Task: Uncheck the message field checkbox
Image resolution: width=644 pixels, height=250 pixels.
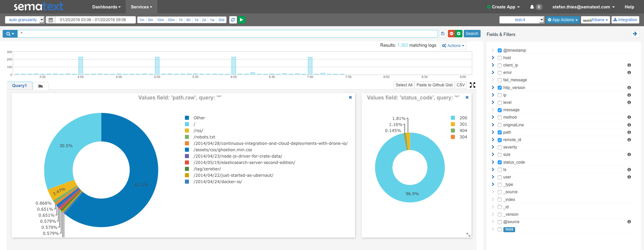Action: pos(500,110)
